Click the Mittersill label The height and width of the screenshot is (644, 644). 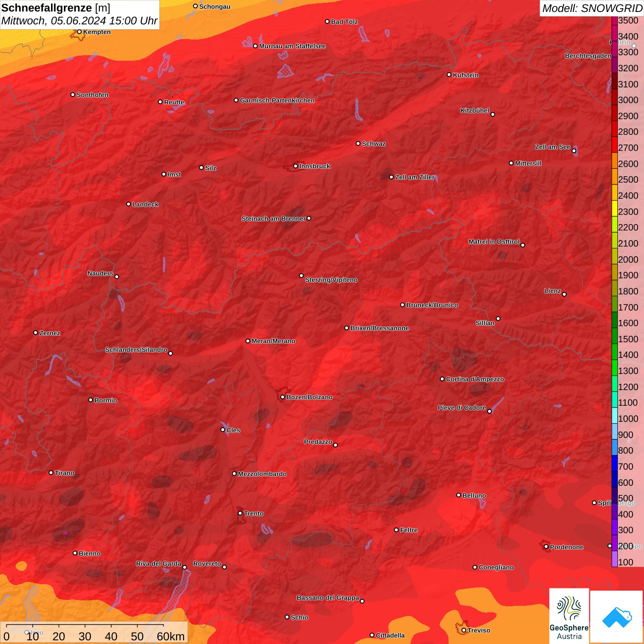click(528, 163)
